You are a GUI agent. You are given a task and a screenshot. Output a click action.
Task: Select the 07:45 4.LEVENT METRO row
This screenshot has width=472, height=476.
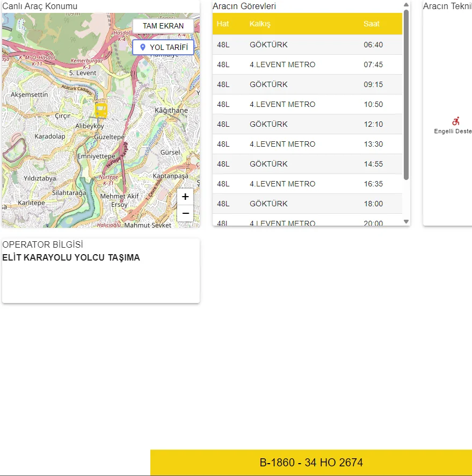[x=307, y=64]
